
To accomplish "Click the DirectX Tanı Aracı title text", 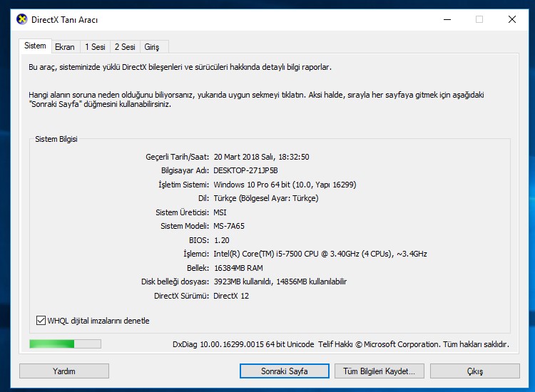I will tap(66, 20).
